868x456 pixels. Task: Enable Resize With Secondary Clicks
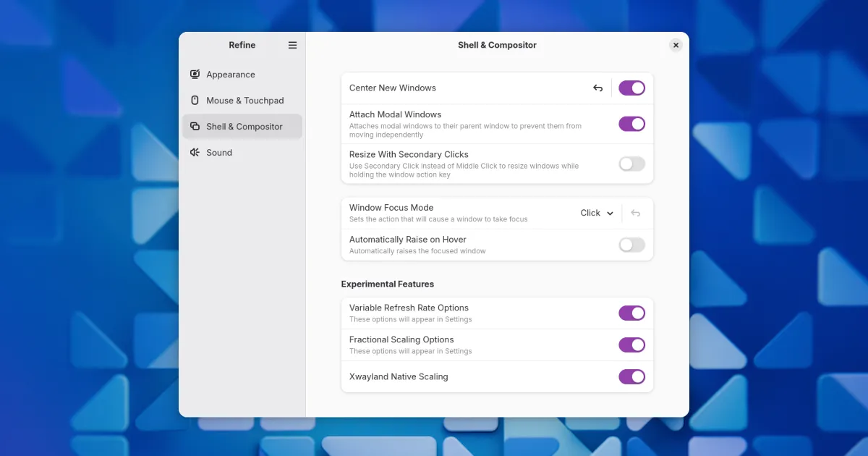point(631,164)
